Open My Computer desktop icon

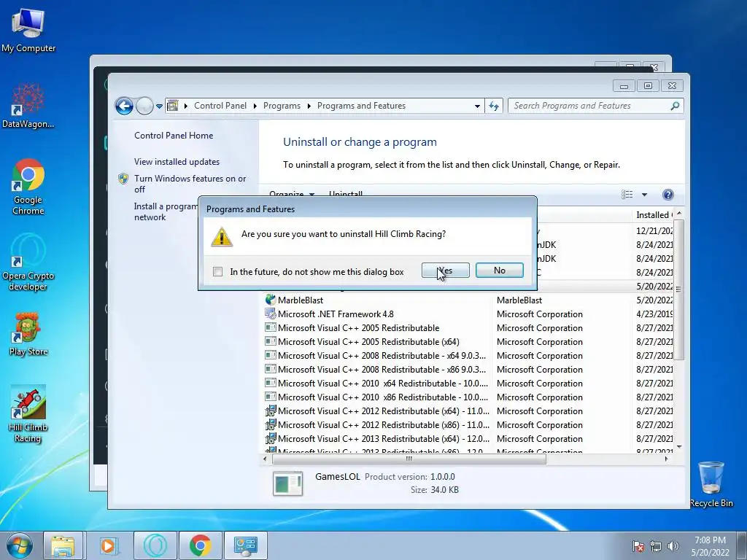click(x=28, y=30)
